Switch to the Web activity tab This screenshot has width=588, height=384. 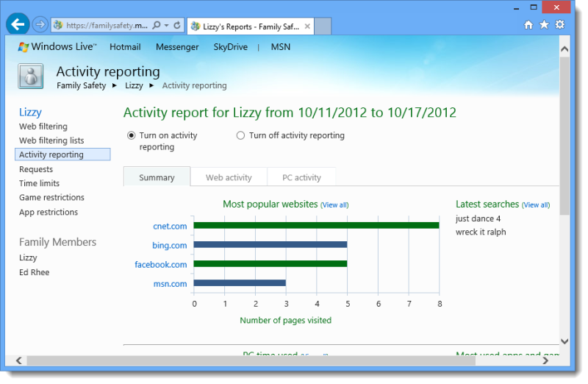[x=229, y=177]
